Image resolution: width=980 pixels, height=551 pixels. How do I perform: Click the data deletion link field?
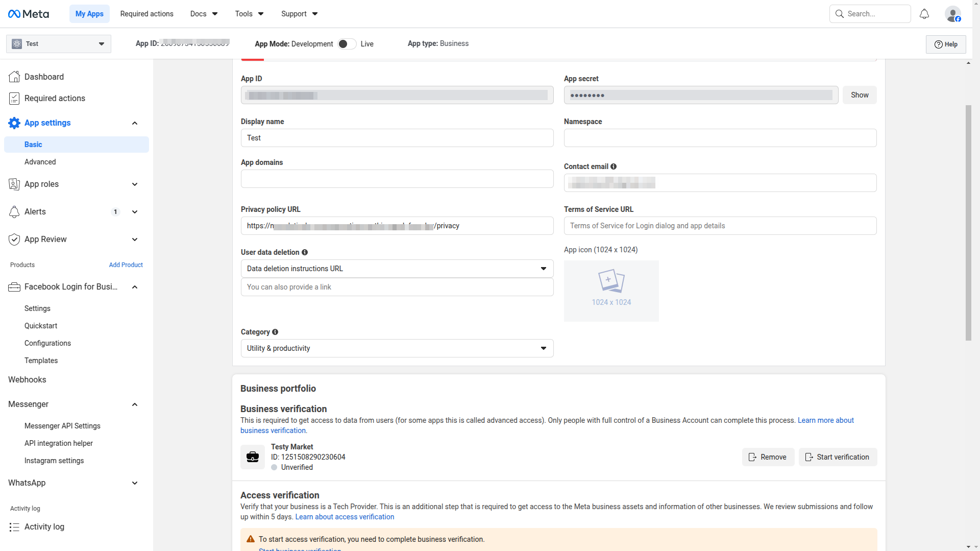(397, 287)
